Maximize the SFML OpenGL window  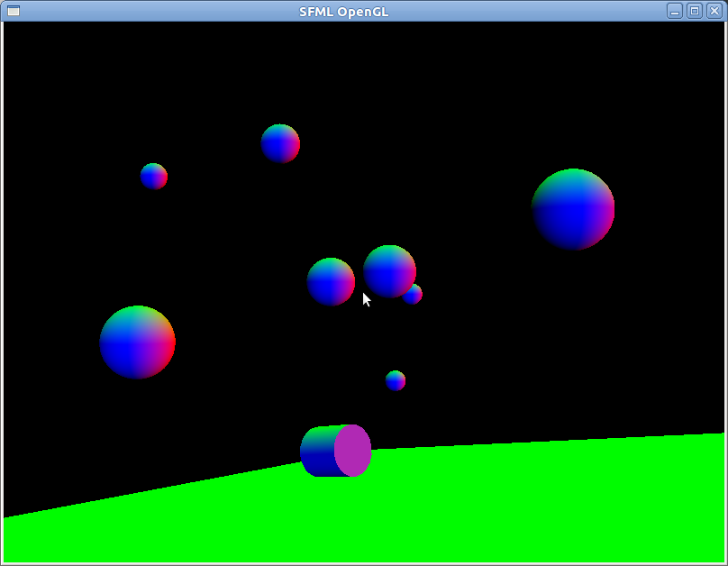pyautogui.click(x=695, y=11)
